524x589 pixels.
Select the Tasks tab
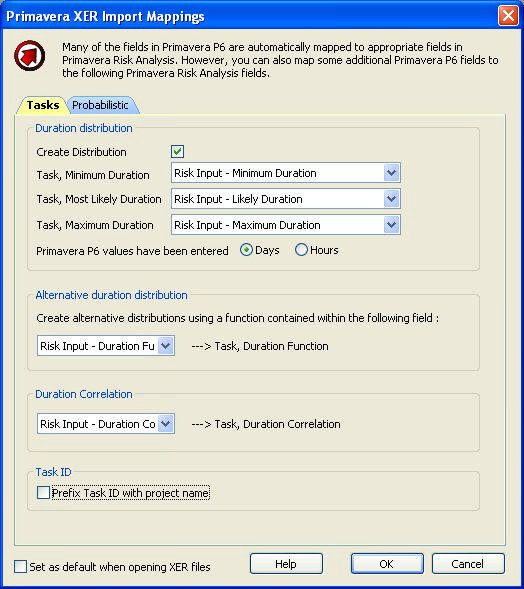(43, 105)
